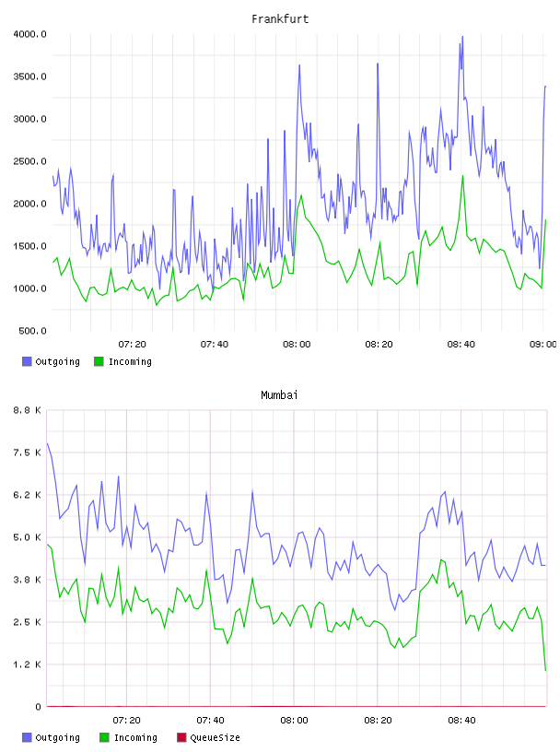The height and width of the screenshot is (752, 560).
Task: Click the 3000.0 y-axis label in Frankfurt chart
Action: coord(29,119)
